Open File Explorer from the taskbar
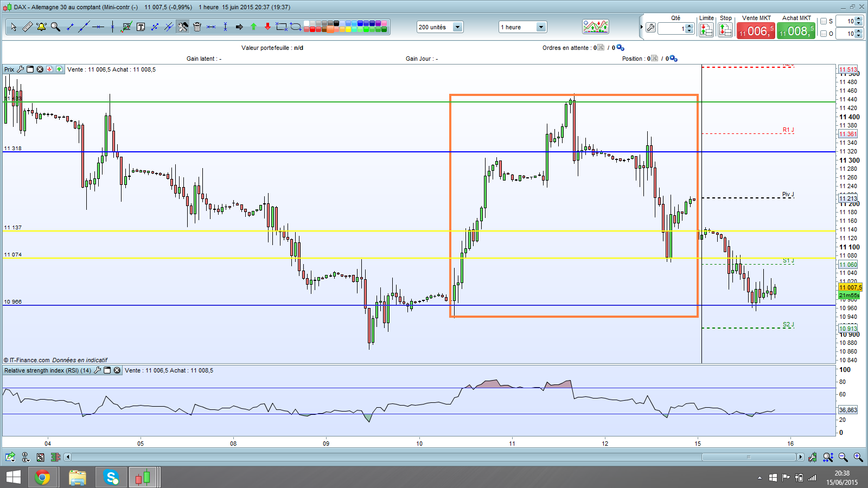The image size is (868, 488). [x=78, y=477]
